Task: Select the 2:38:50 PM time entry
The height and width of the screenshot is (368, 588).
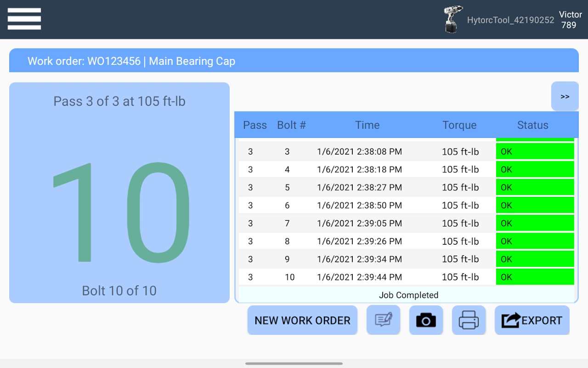Action: [x=359, y=205]
